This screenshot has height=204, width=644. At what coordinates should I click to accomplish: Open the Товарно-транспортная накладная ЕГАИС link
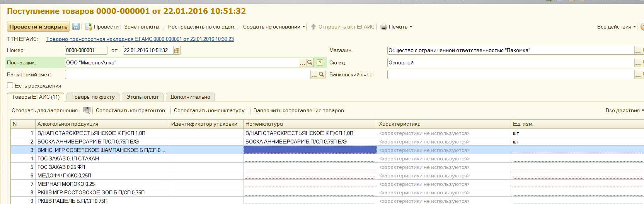[140, 39]
